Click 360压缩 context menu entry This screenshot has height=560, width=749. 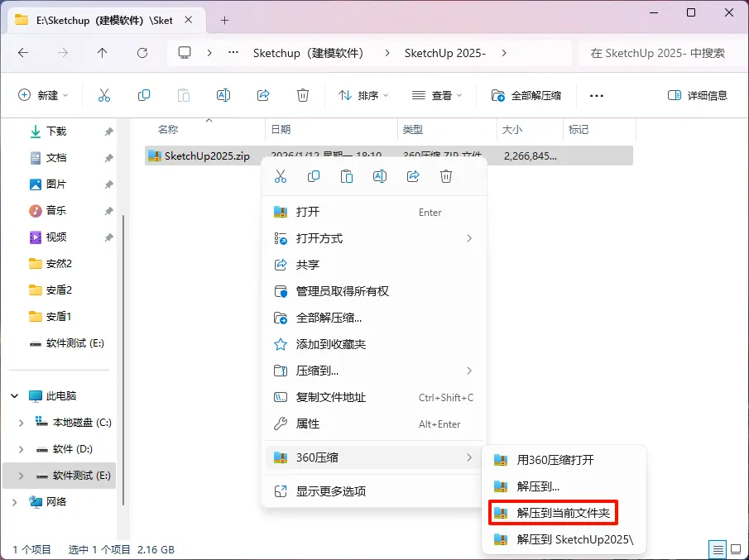coord(374,457)
